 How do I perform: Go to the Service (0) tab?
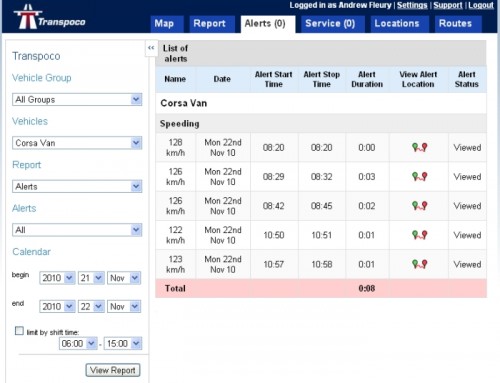click(x=332, y=24)
